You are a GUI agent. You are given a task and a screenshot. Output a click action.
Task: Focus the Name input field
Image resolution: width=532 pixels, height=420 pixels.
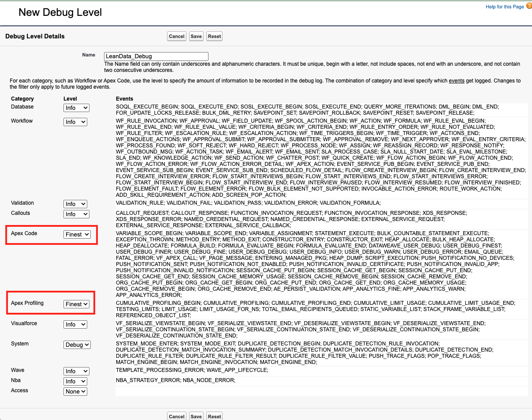click(156, 56)
